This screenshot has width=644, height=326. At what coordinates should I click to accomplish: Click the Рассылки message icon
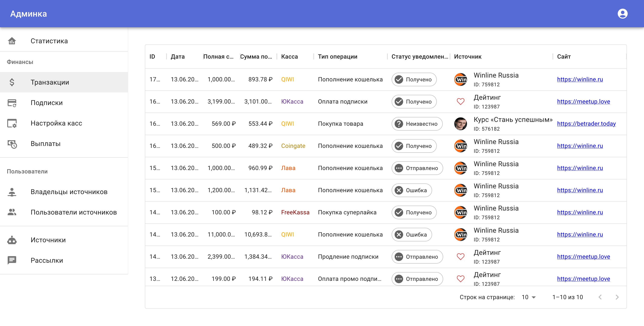point(12,260)
